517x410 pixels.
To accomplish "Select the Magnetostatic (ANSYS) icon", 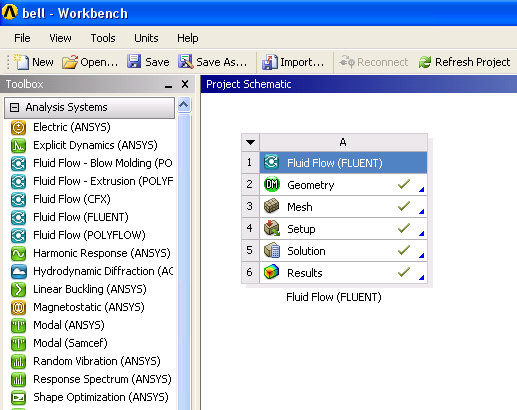I will pos(18,307).
